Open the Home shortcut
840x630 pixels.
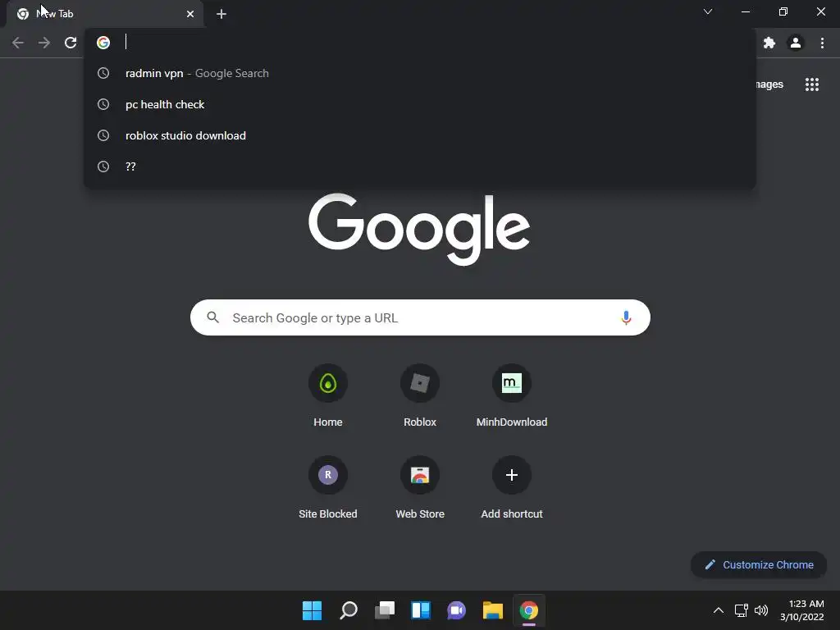point(328,396)
